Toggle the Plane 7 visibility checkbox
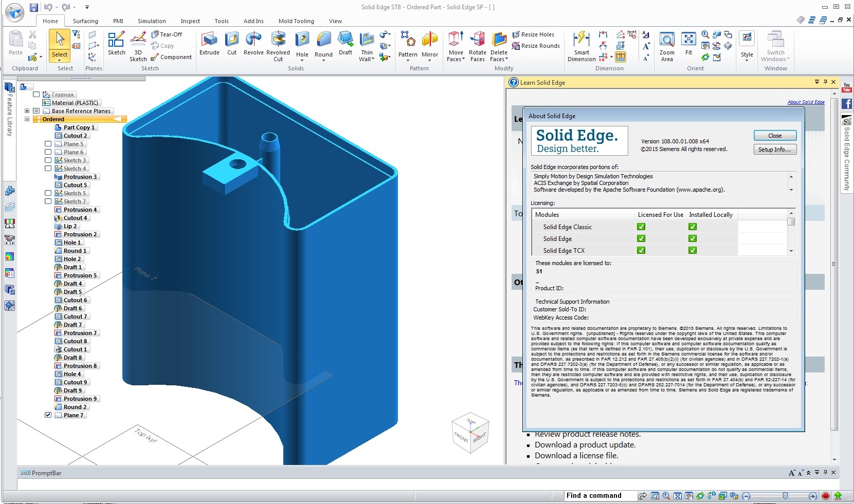The width and height of the screenshot is (854, 504). coord(48,415)
